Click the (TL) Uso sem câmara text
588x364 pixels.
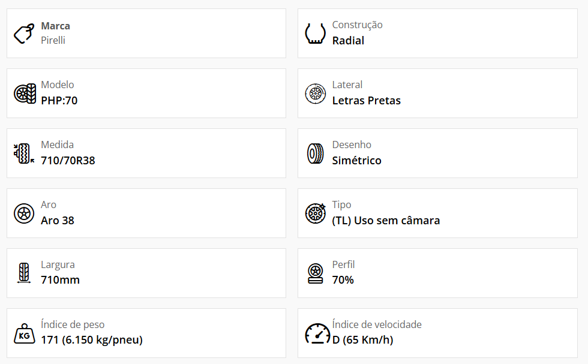point(386,221)
